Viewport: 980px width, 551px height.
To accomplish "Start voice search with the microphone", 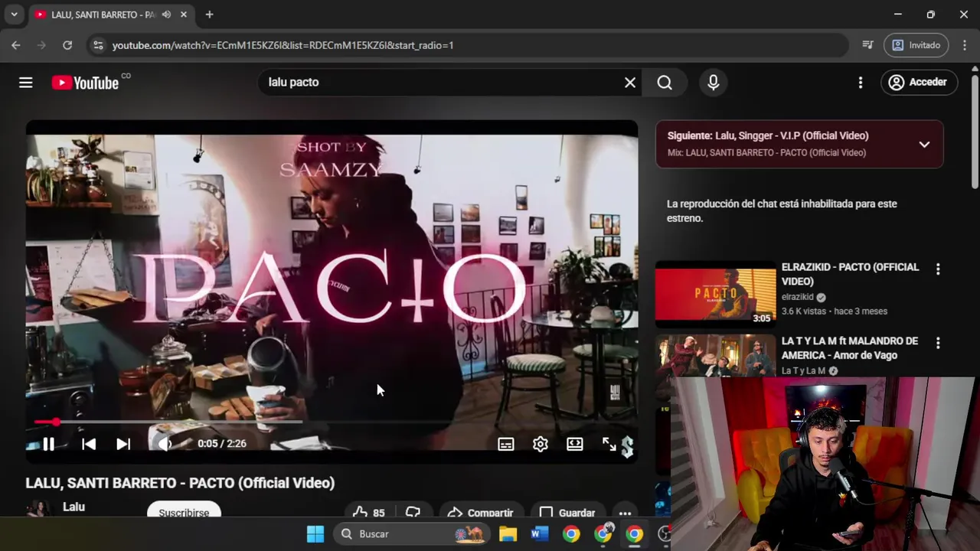I will click(x=714, y=83).
